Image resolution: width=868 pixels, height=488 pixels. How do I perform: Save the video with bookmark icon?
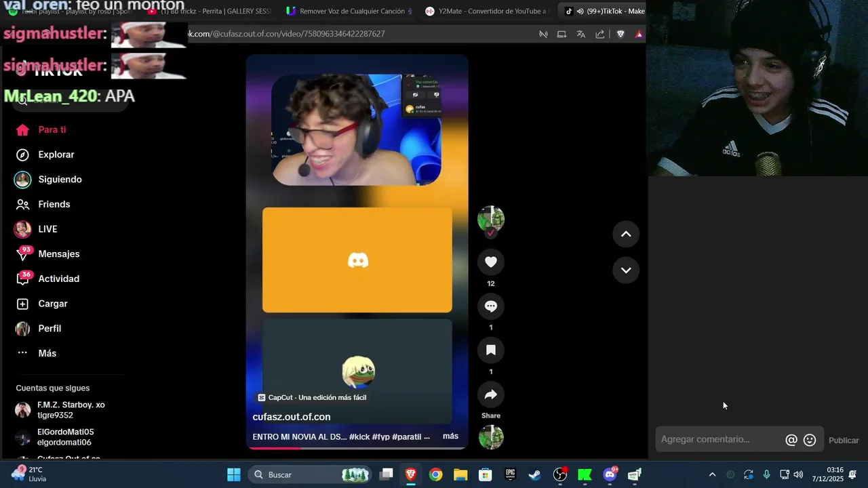(x=491, y=350)
